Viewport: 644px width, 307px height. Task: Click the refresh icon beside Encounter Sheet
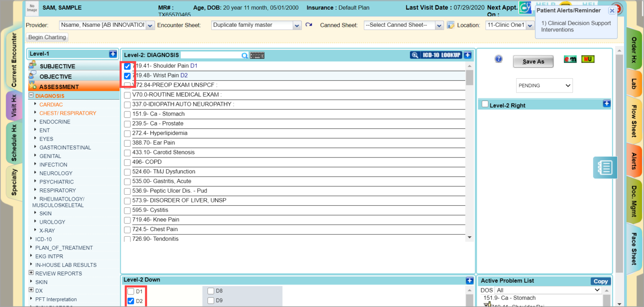coord(309,25)
